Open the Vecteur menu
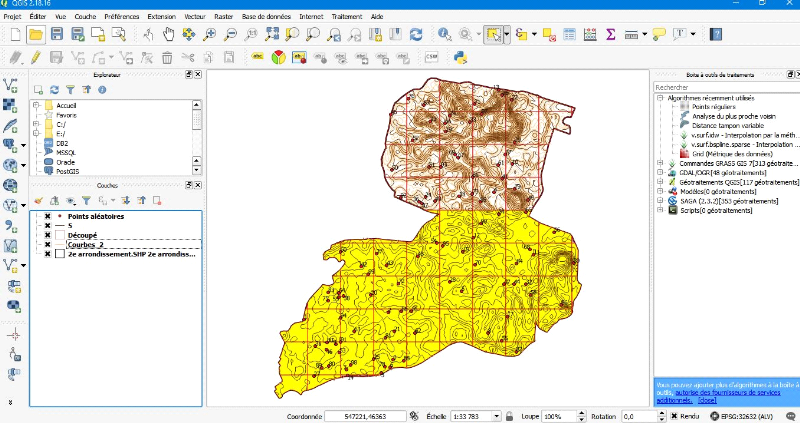Viewport: 800px width, 423px height. (x=195, y=17)
